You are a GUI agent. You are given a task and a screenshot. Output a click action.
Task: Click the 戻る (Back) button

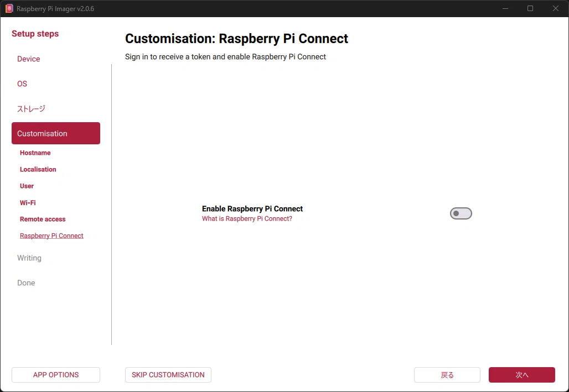[447, 375]
